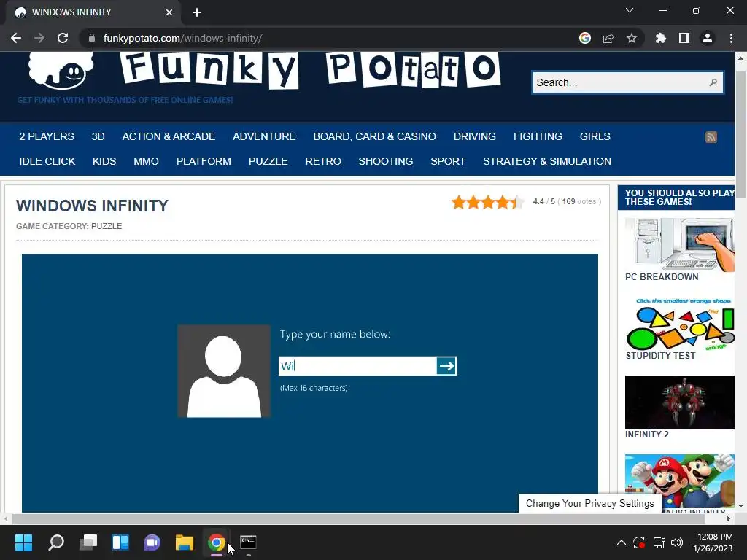This screenshot has width=747, height=560.
Task: Open the MMO category
Action: (146, 161)
